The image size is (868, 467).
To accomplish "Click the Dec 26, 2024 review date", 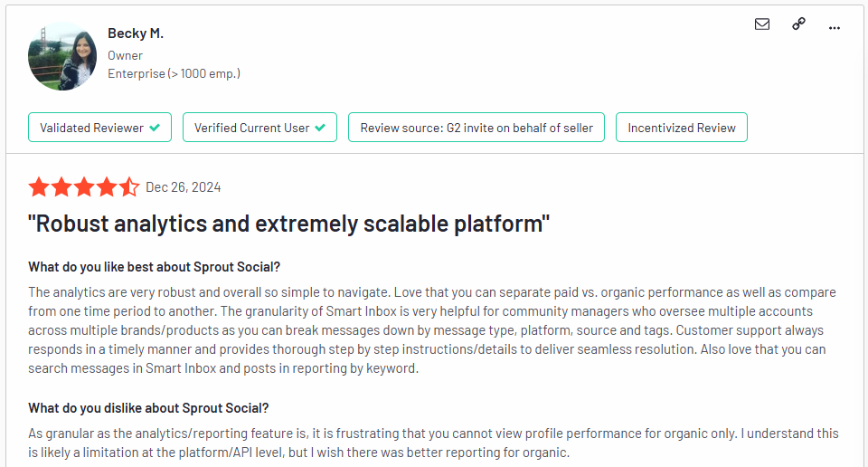I will (x=184, y=187).
